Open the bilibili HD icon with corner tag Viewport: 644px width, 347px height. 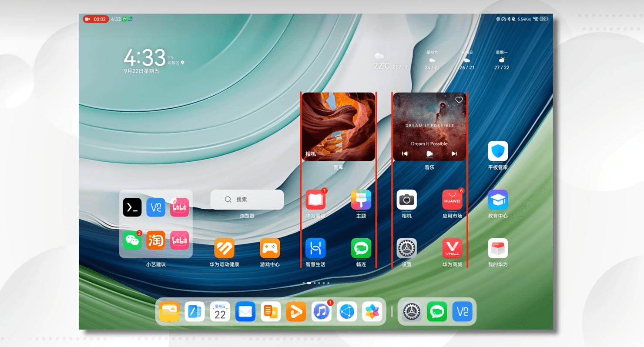[x=179, y=207]
